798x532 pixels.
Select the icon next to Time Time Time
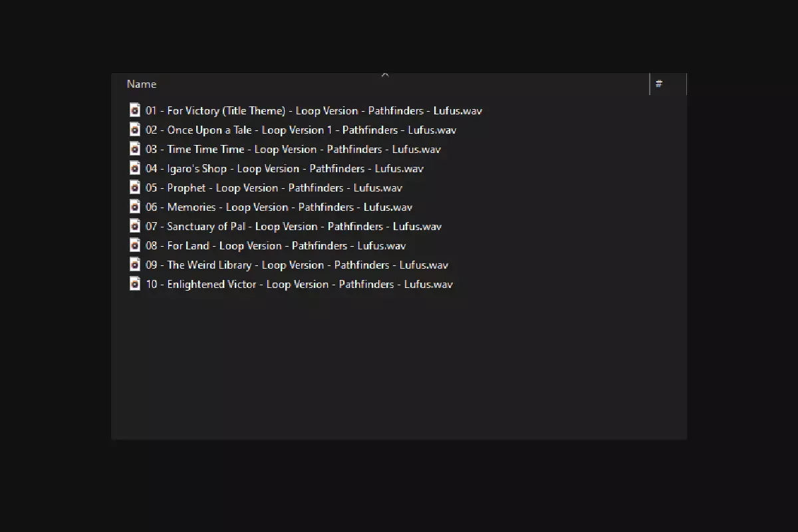[x=134, y=149]
